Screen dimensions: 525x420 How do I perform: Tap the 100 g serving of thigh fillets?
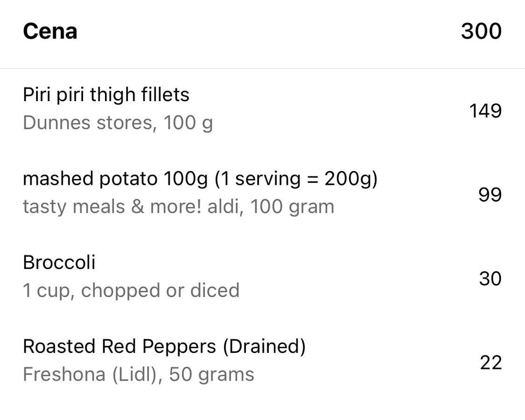pos(188,123)
